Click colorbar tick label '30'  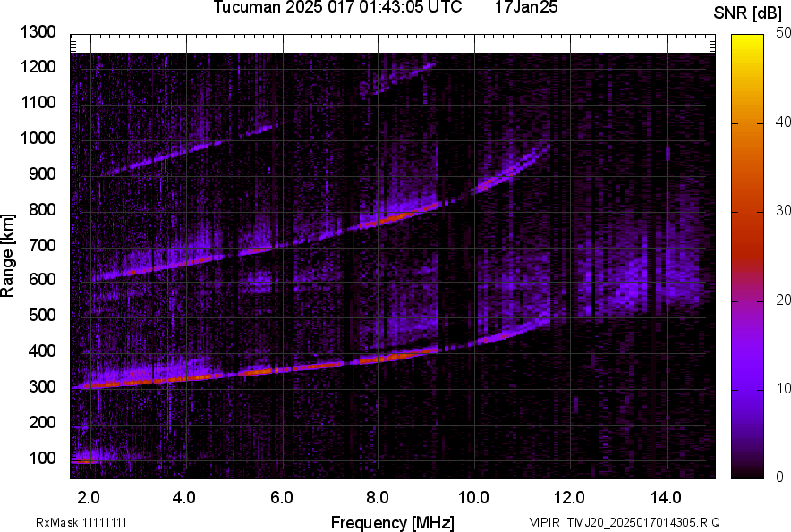[x=783, y=210]
